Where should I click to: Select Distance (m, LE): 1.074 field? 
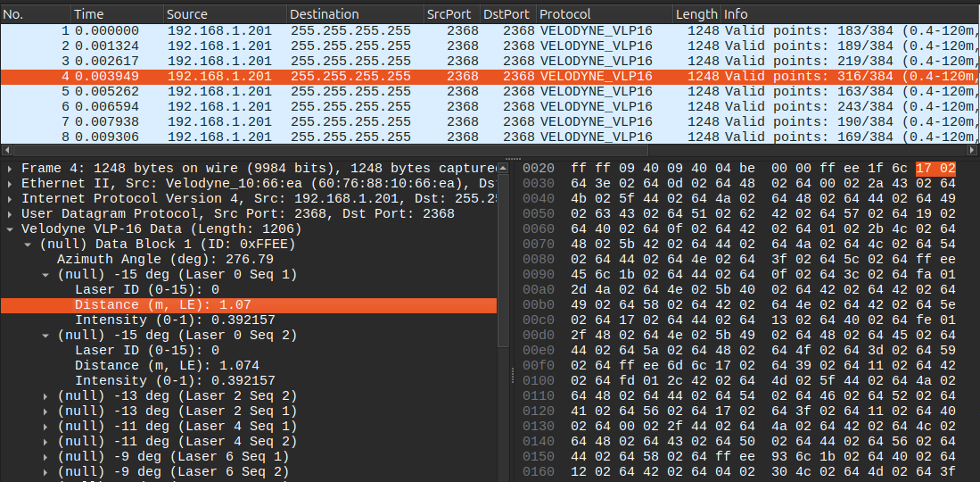pos(167,366)
